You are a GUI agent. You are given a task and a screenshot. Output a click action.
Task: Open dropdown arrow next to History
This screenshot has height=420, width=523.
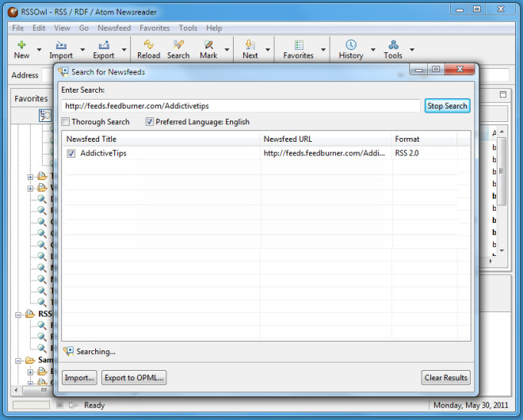(373, 50)
